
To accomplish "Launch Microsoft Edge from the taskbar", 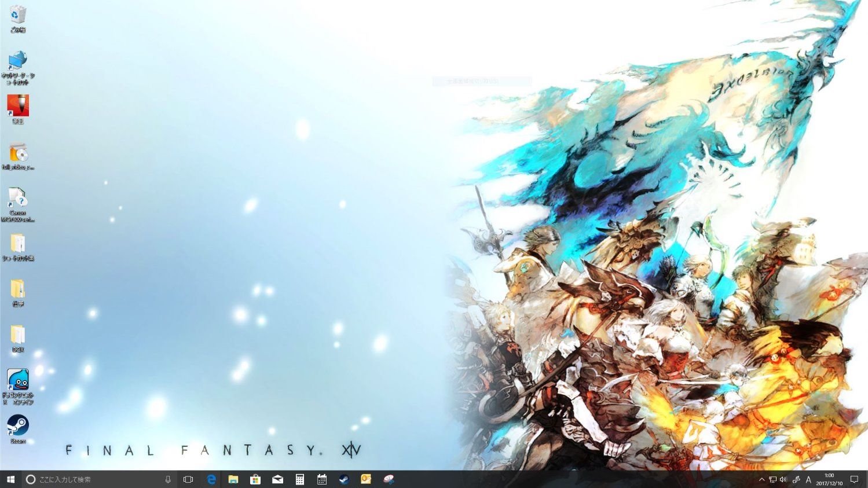I will coord(211,479).
